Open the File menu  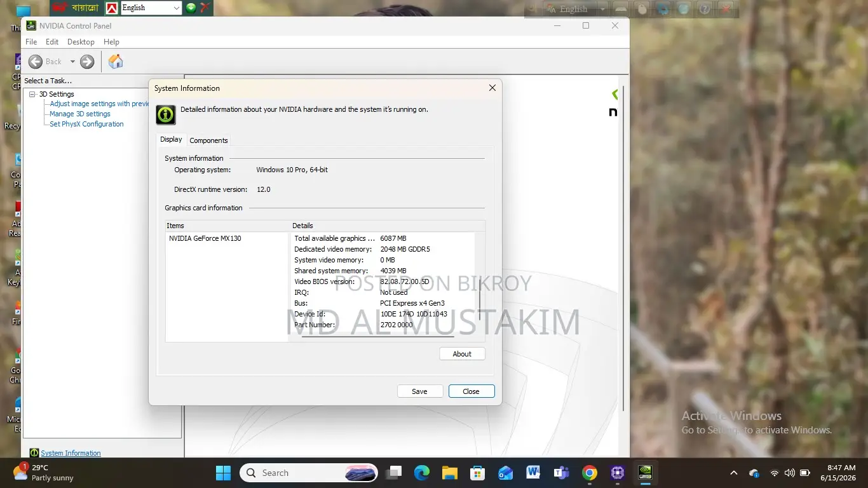coord(31,42)
